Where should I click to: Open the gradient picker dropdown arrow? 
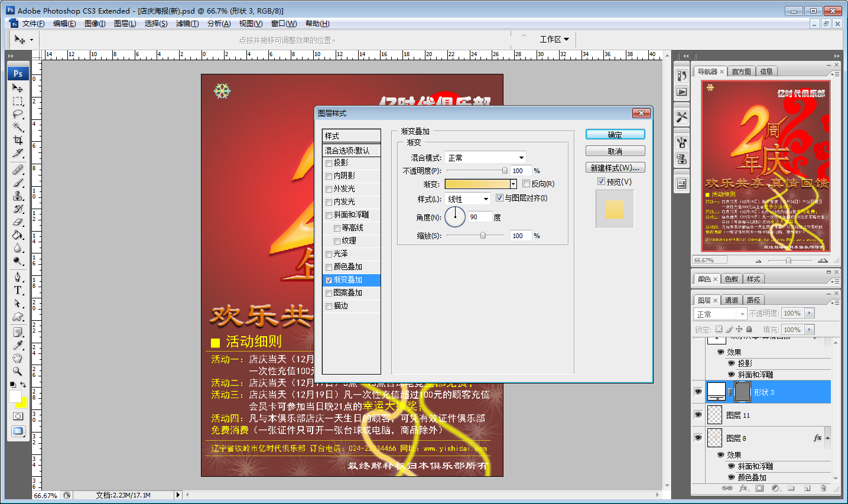(513, 184)
